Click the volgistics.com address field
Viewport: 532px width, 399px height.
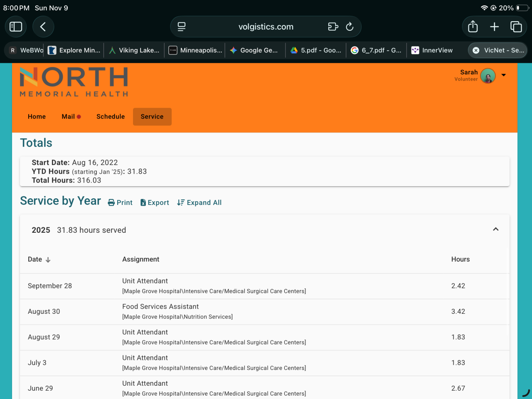coord(266,27)
